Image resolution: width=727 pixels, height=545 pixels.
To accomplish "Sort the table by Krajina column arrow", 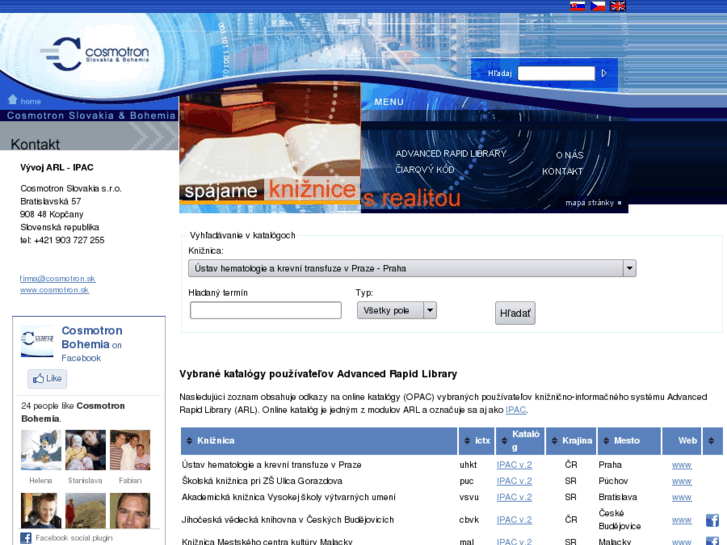I will point(554,441).
